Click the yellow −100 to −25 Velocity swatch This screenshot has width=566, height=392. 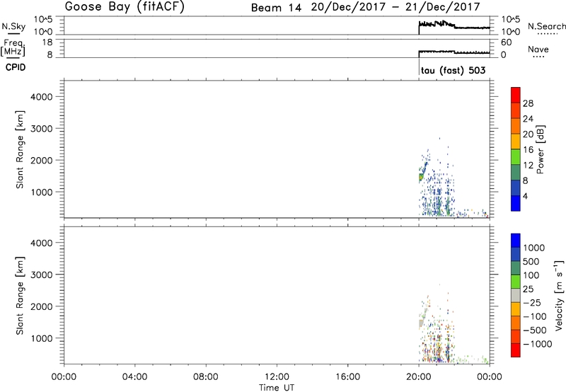(x=516, y=309)
